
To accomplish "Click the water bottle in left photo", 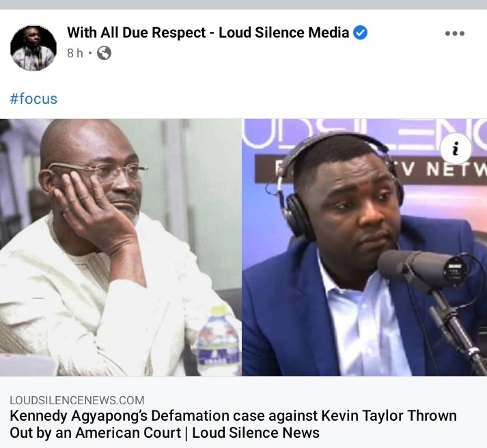I will 219,341.
